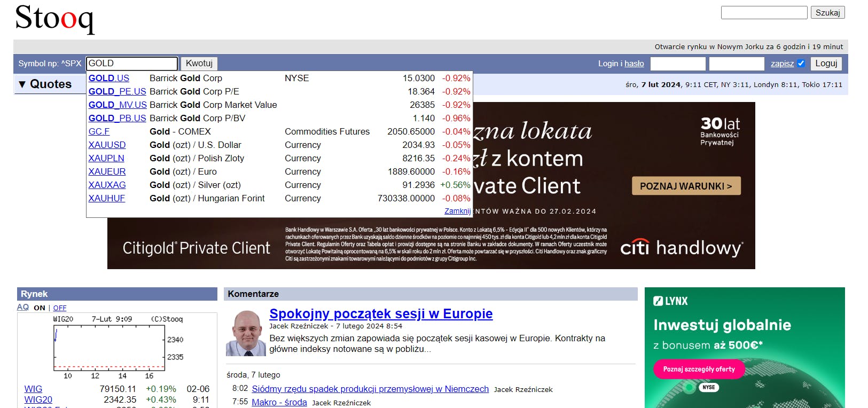Select GC.F Gold COMEX suggestion
868x408 pixels.
[99, 131]
